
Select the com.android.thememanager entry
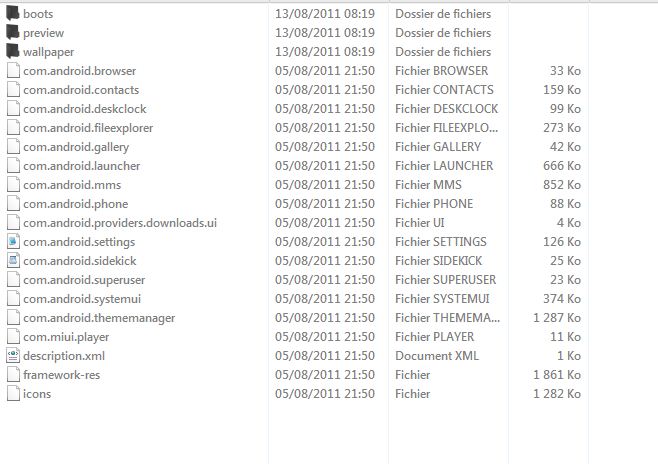99,318
